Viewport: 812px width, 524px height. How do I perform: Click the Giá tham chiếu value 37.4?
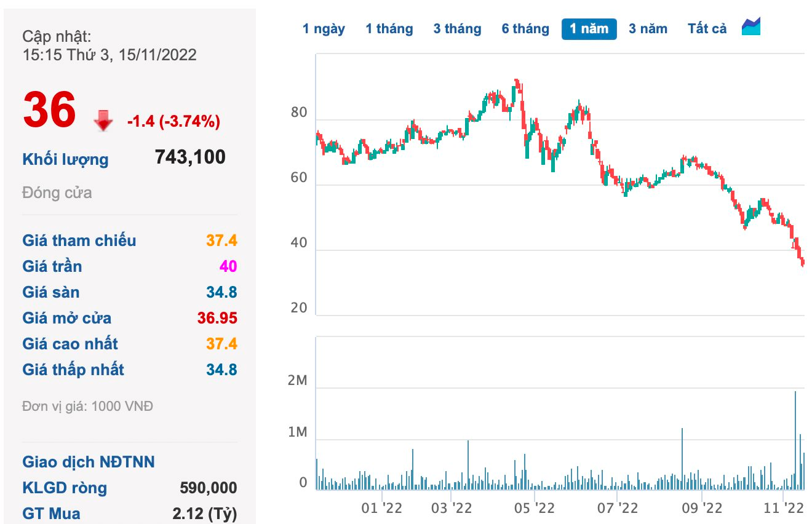[x=221, y=240]
